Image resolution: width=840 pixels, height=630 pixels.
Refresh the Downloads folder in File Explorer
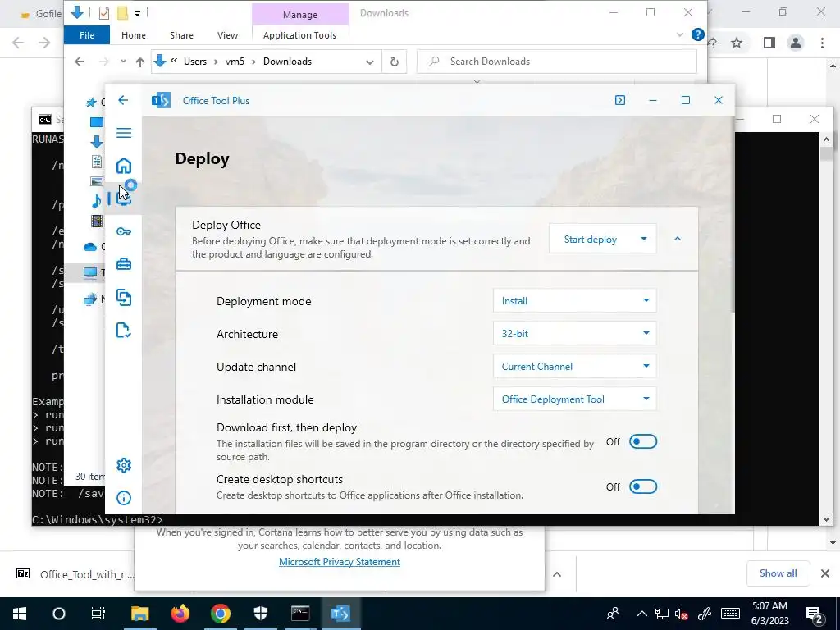pyautogui.click(x=395, y=62)
